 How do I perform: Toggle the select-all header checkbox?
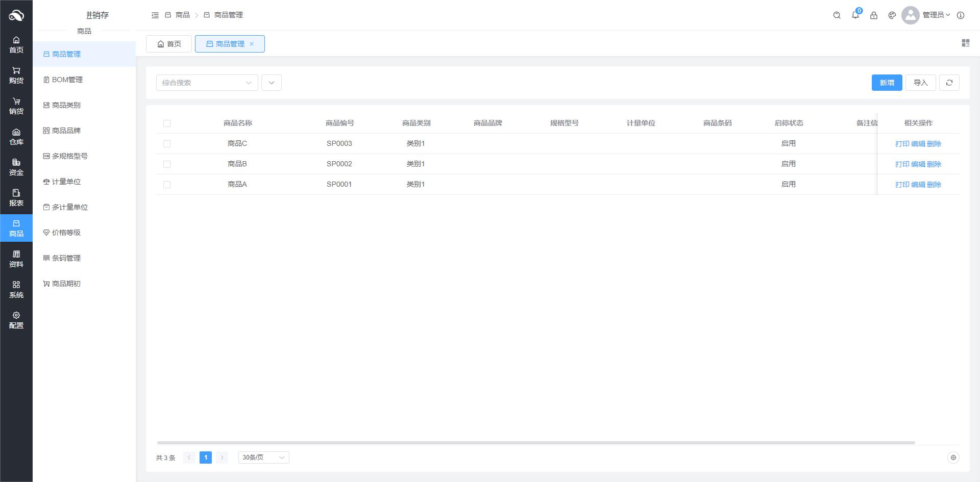tap(167, 123)
